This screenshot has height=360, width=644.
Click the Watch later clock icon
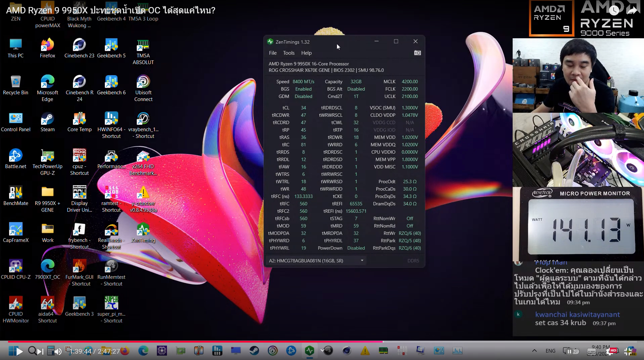614,10
